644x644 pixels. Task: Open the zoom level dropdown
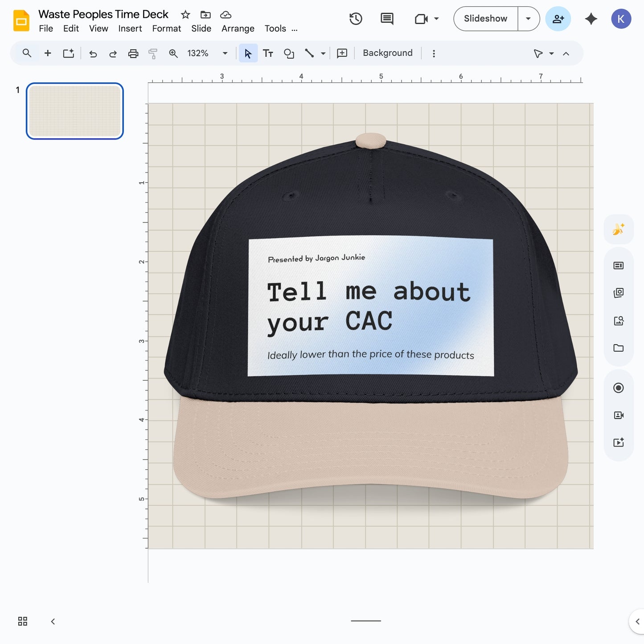click(225, 53)
